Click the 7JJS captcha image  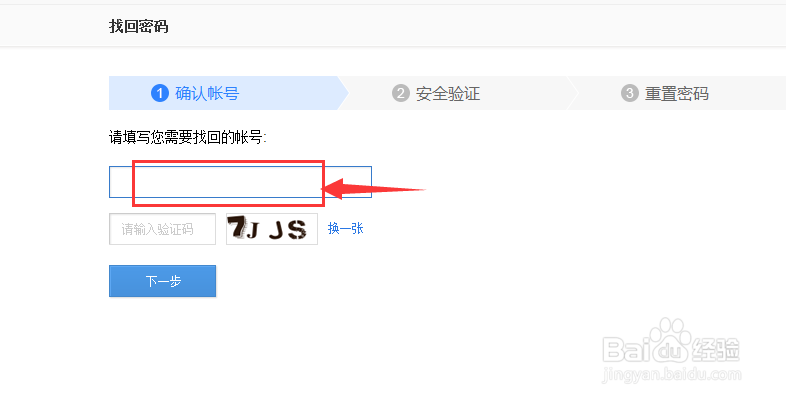pyautogui.click(x=272, y=229)
